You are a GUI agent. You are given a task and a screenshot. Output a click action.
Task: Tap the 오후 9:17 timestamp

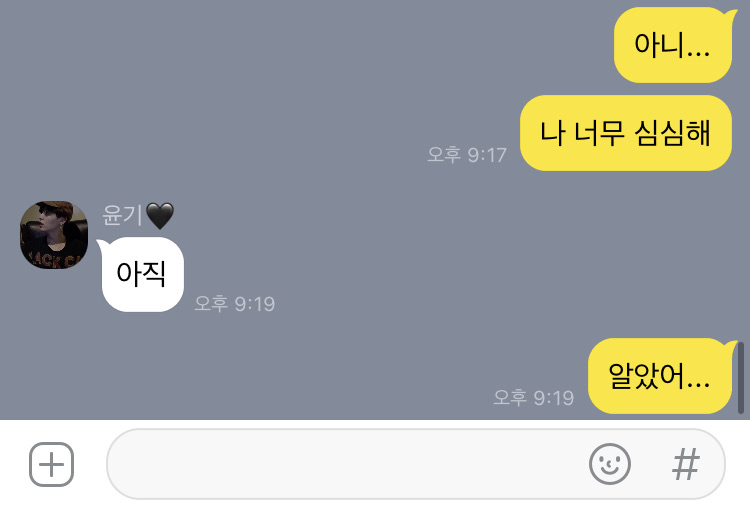coord(467,155)
